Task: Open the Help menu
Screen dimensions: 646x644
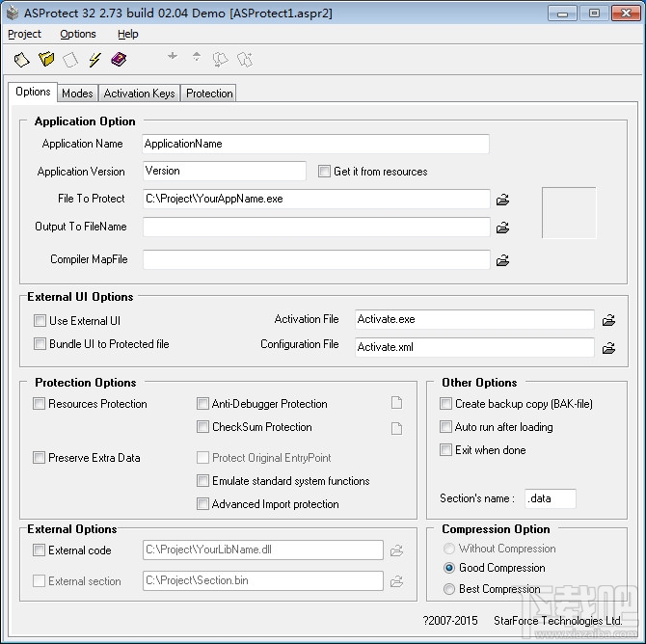Action: click(127, 34)
